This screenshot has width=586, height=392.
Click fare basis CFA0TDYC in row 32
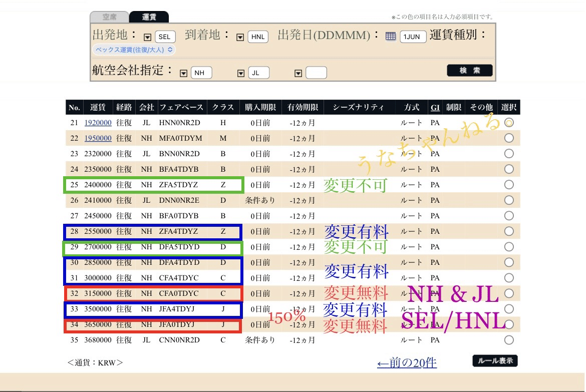pyautogui.click(x=179, y=293)
